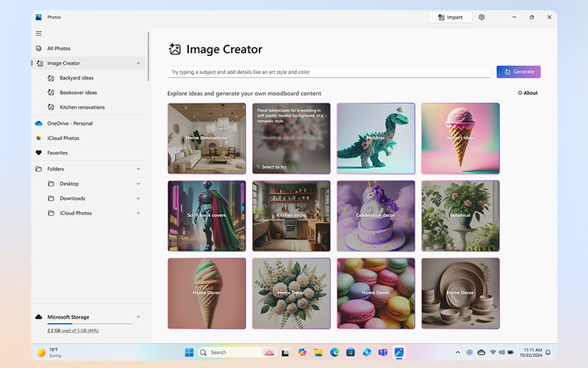This screenshot has width=588, height=368.
Task: Open Kitchen renovations collection
Action: [82, 107]
